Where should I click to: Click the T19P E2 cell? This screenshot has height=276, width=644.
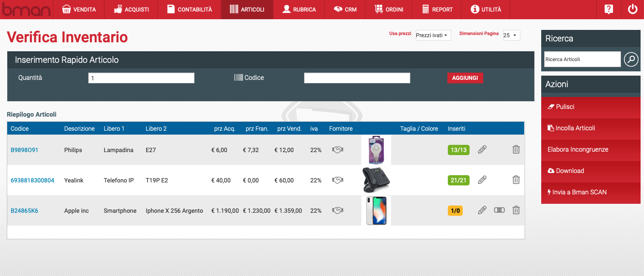[x=157, y=180]
